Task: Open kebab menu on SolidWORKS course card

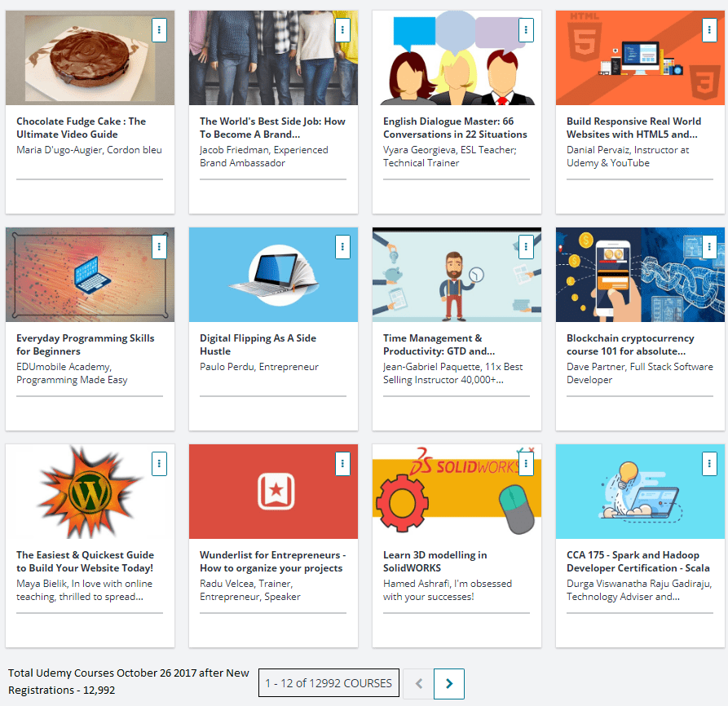Action: pos(526,463)
